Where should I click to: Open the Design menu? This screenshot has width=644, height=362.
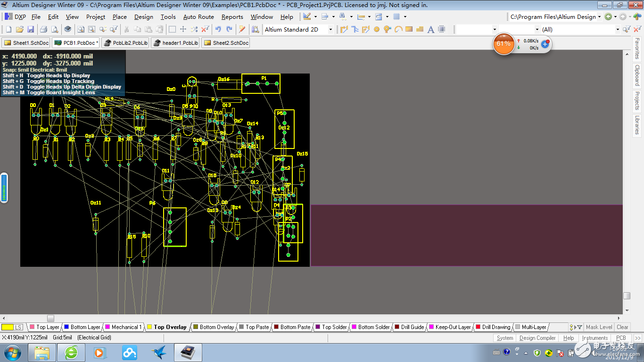pyautogui.click(x=143, y=16)
